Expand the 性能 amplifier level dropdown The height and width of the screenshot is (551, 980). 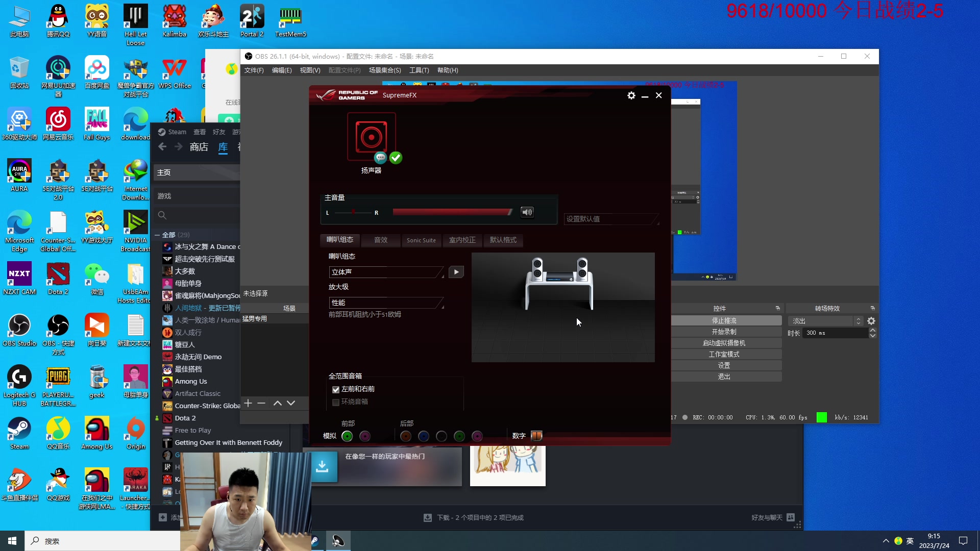386,303
